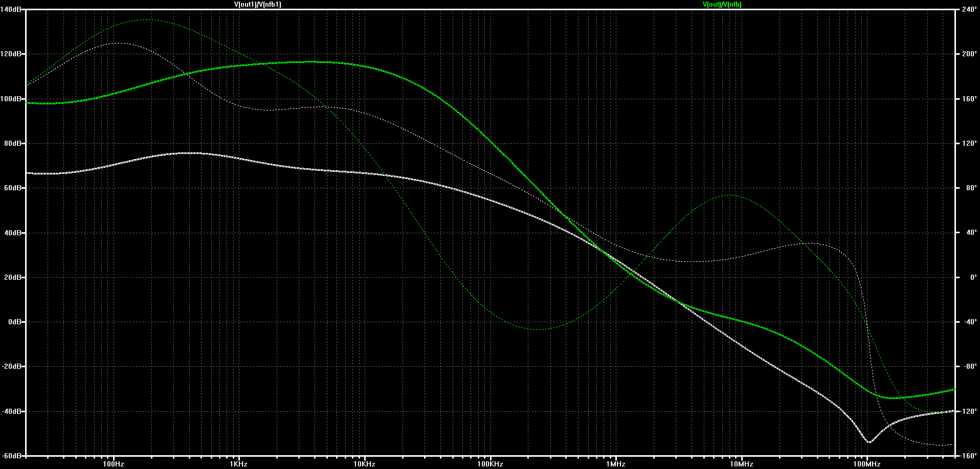This screenshot has height=469, width=980.
Task: Click the 140dB magnitude axis label
Action: [11, 10]
